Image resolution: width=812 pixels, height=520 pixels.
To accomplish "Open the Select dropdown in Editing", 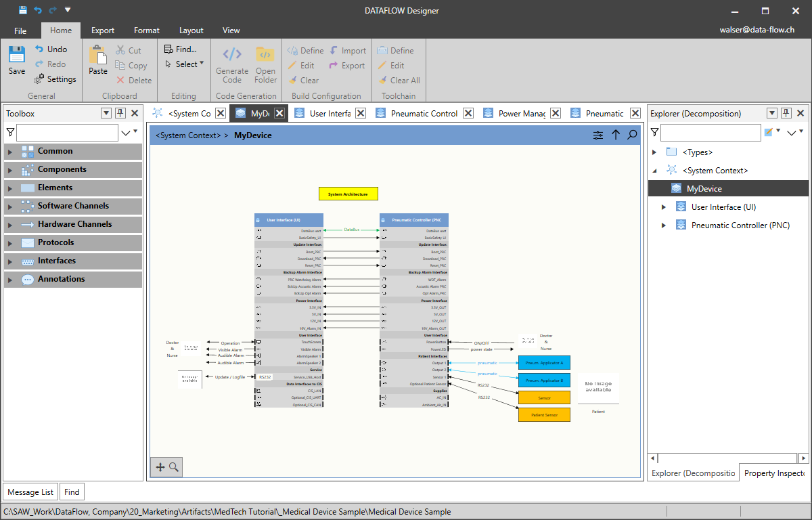I will coord(185,64).
